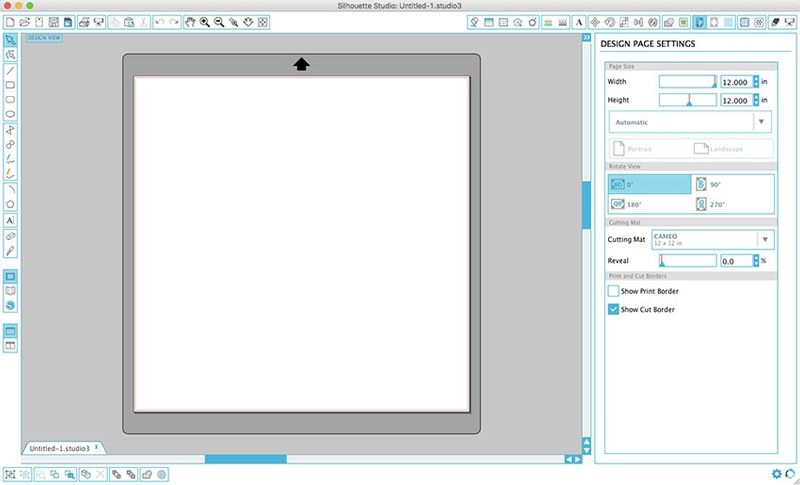Image resolution: width=800 pixels, height=485 pixels.
Task: Select the 0° rotate view option
Action: pos(649,185)
